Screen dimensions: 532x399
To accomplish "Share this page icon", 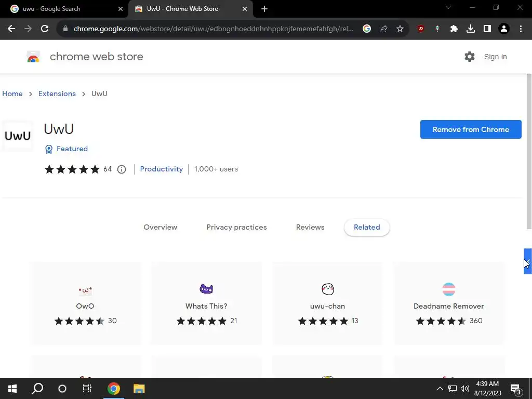I will [x=383, y=29].
